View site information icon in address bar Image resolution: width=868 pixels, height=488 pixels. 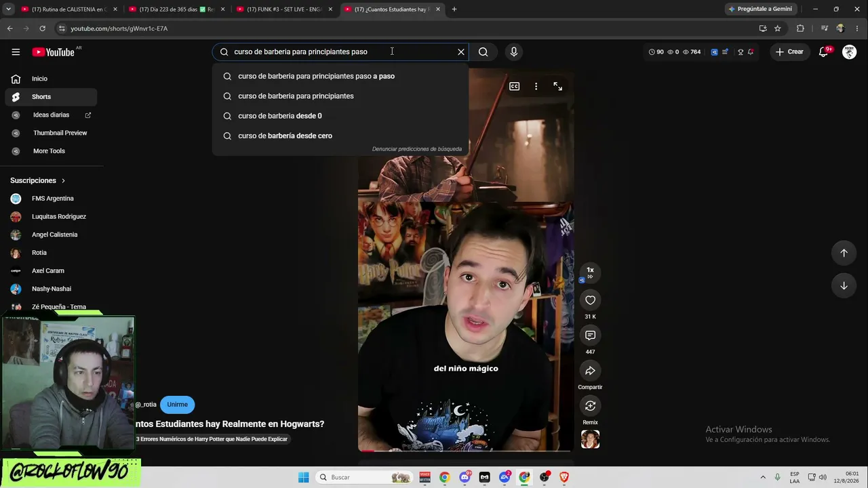[x=62, y=28]
